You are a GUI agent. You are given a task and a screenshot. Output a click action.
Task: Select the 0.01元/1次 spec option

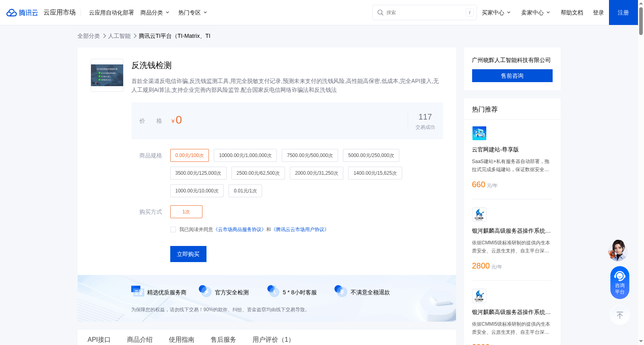(245, 191)
